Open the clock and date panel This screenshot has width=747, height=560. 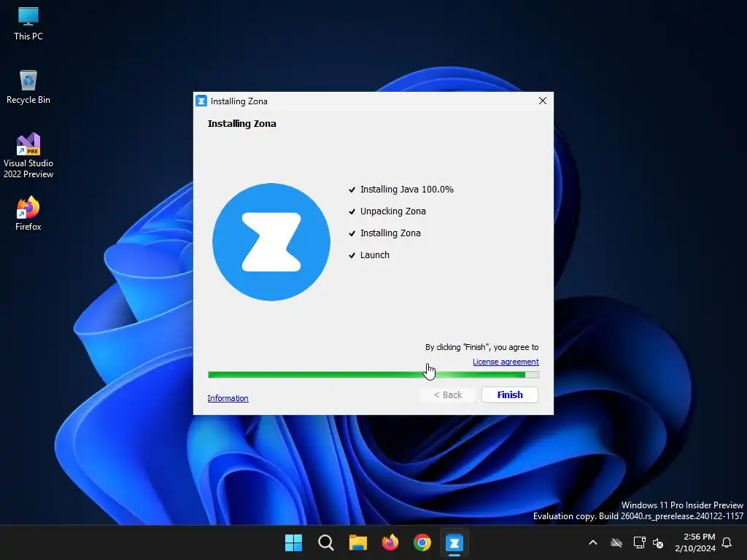695,542
